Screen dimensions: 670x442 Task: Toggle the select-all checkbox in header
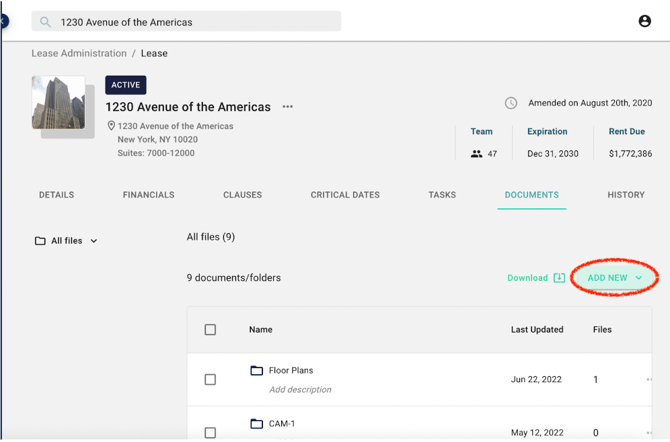tap(210, 330)
